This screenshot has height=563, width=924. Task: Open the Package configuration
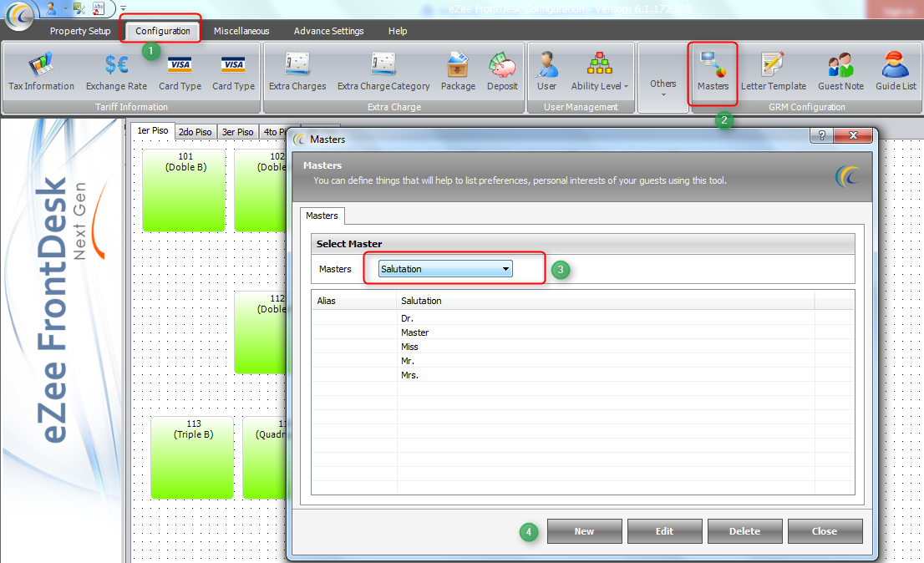tap(458, 72)
